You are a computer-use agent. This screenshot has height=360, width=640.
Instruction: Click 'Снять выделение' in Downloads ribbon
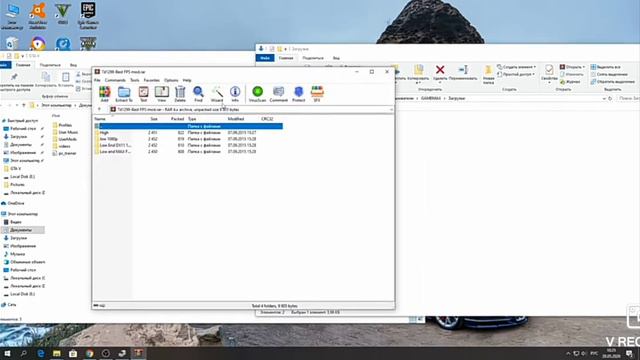tap(609, 74)
